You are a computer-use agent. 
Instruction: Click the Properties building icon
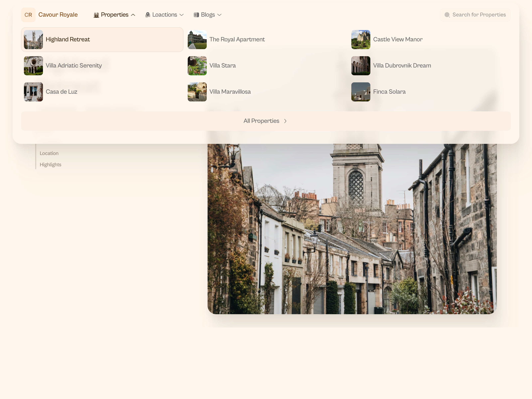pyautogui.click(x=96, y=15)
